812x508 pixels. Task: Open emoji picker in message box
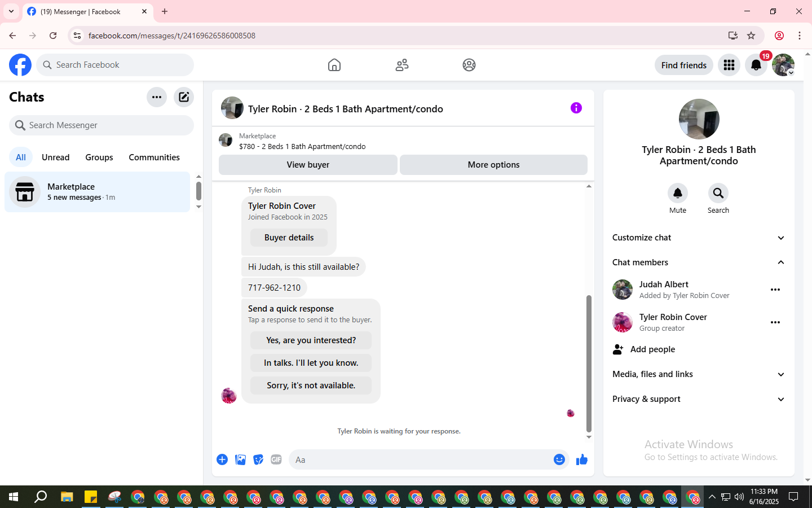point(559,459)
